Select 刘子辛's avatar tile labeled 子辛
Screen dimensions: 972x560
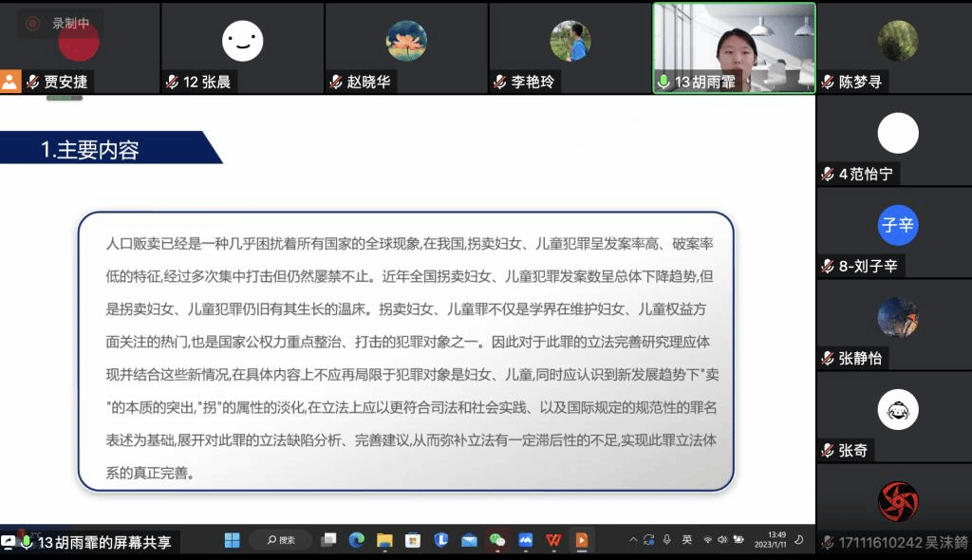coord(897,225)
